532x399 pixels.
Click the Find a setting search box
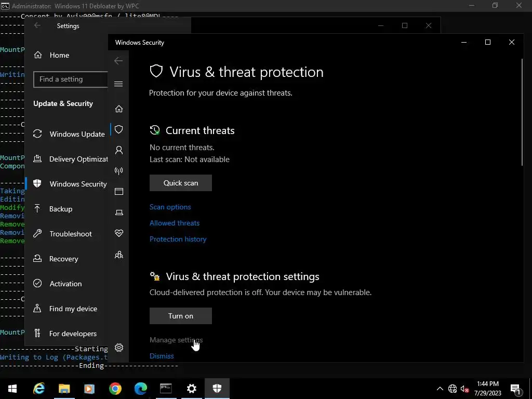[x=71, y=79]
